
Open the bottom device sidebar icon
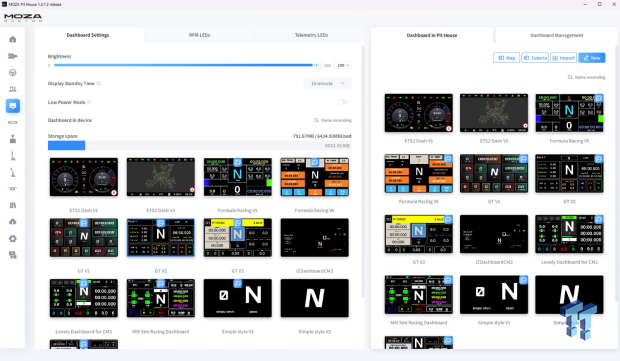pos(13,255)
